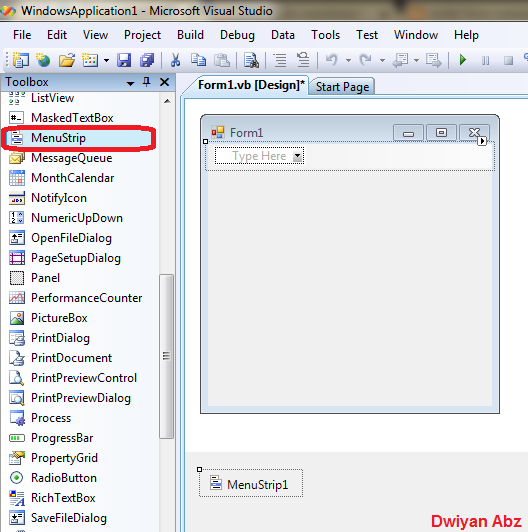Select the MaskedTextBox toolbox control

[x=80, y=118]
